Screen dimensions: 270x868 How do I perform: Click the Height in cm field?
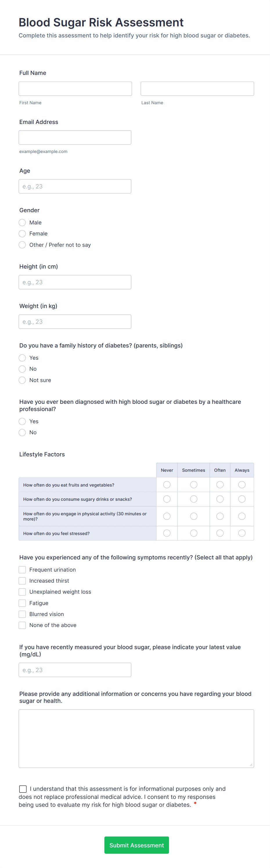pos(75,282)
